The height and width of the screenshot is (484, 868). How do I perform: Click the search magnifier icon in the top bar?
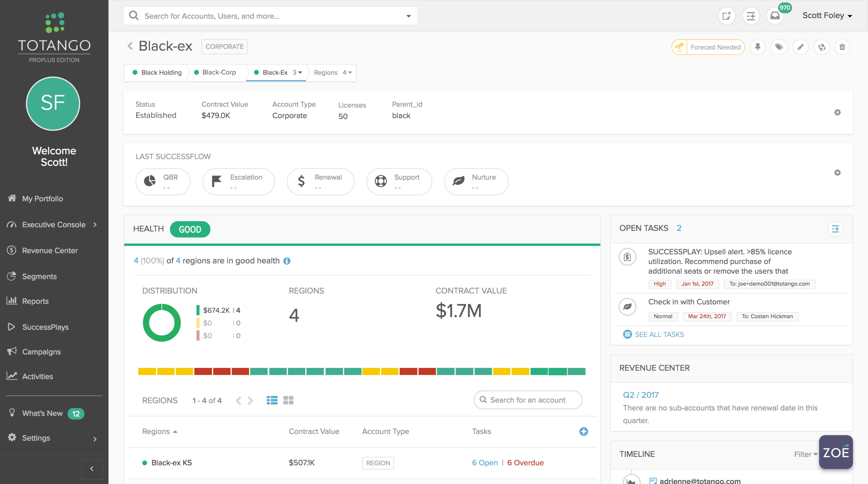coord(134,16)
